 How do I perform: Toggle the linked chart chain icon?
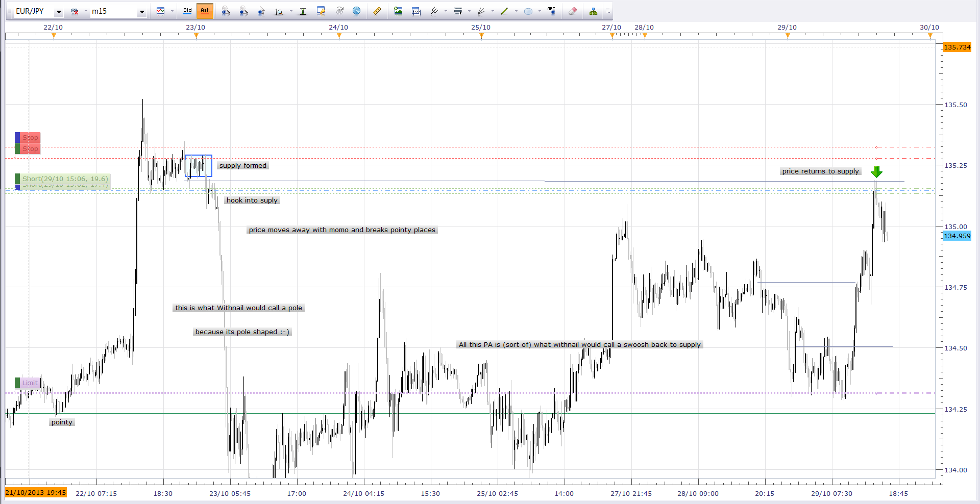tap(75, 11)
